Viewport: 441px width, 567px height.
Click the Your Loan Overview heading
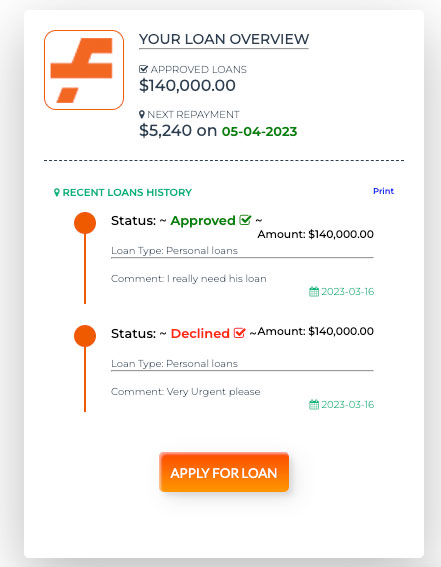(x=224, y=39)
